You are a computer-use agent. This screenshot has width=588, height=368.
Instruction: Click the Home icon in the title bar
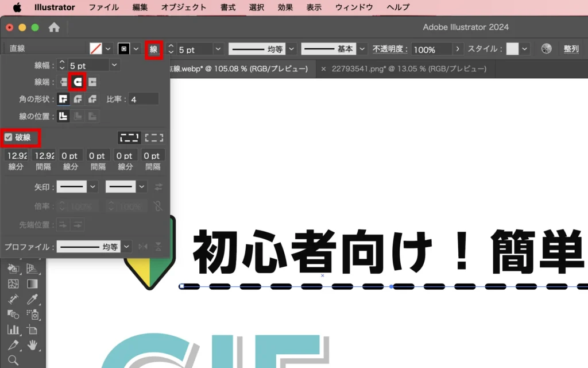click(x=54, y=28)
